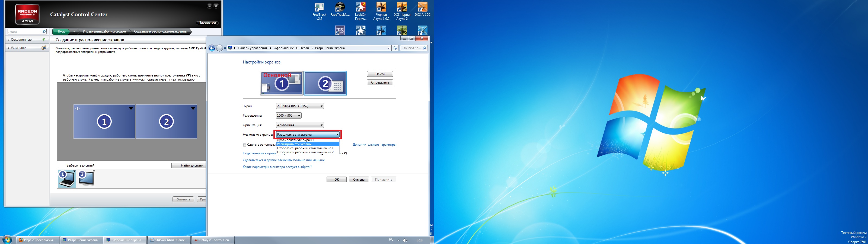Click the Control Panel search field
The image size is (868, 249).
pos(414,48)
